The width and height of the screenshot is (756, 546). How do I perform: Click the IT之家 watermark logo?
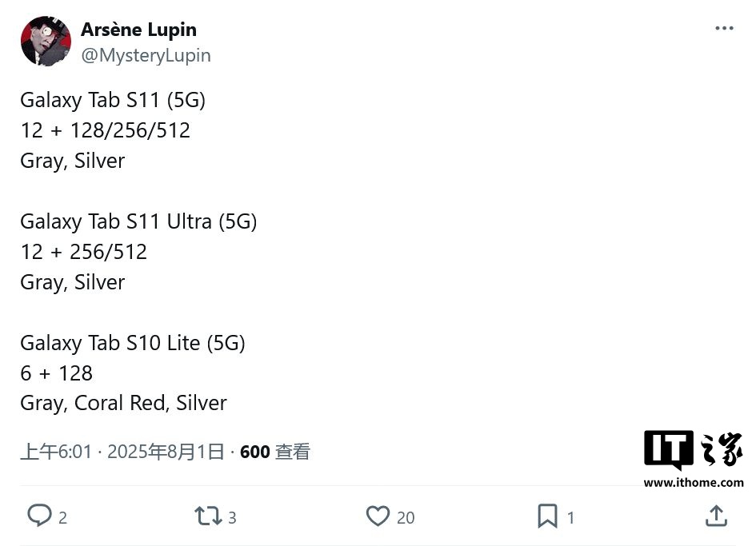click(693, 450)
